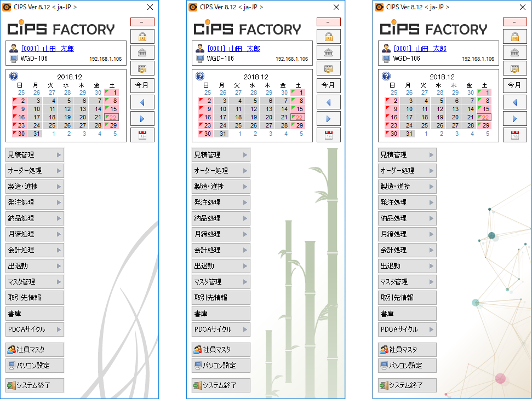
Task: Open 取引先情報 in swirl-background window
Action: point(35,298)
